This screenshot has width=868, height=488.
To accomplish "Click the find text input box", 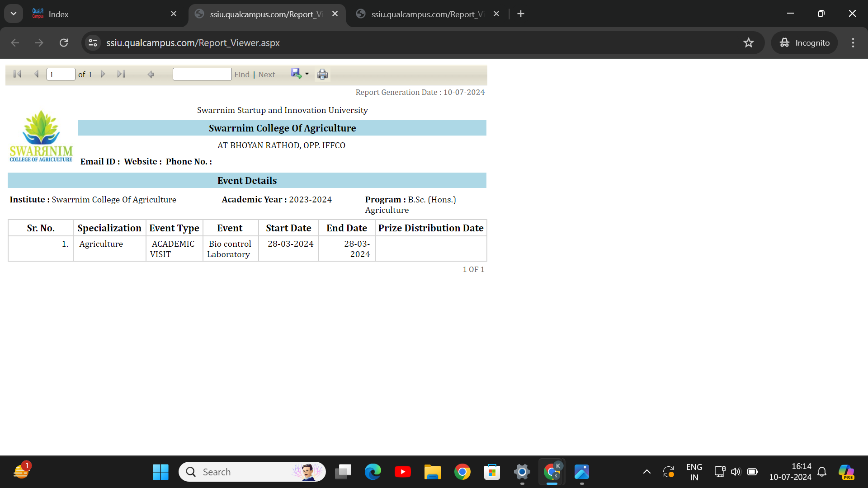I will click(202, 74).
